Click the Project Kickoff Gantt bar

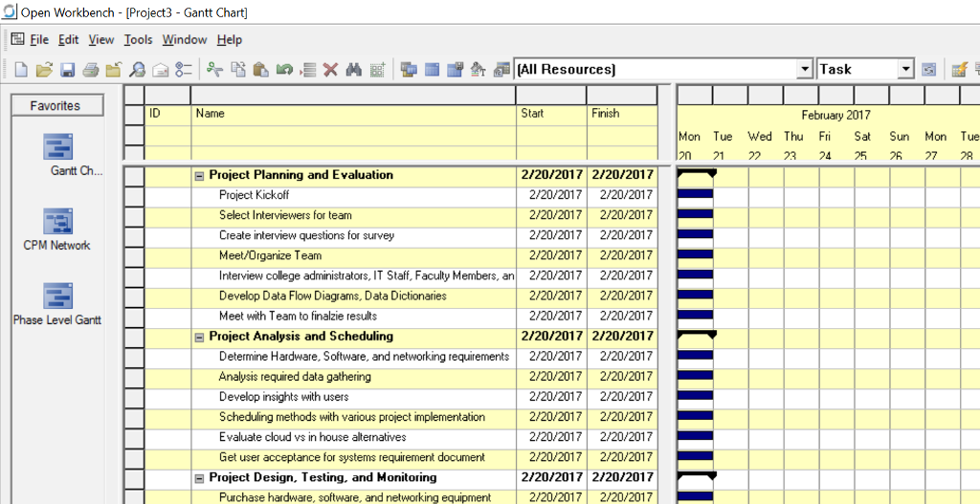[x=696, y=194]
